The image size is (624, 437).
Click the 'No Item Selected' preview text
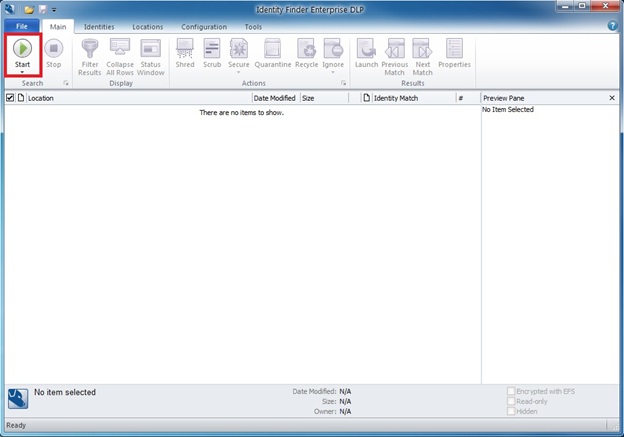(508, 109)
